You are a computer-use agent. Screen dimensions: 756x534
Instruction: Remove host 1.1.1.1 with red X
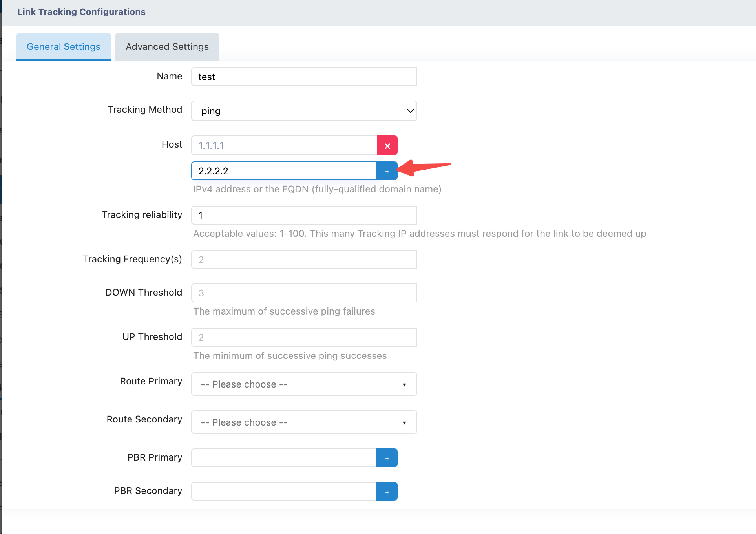click(387, 146)
